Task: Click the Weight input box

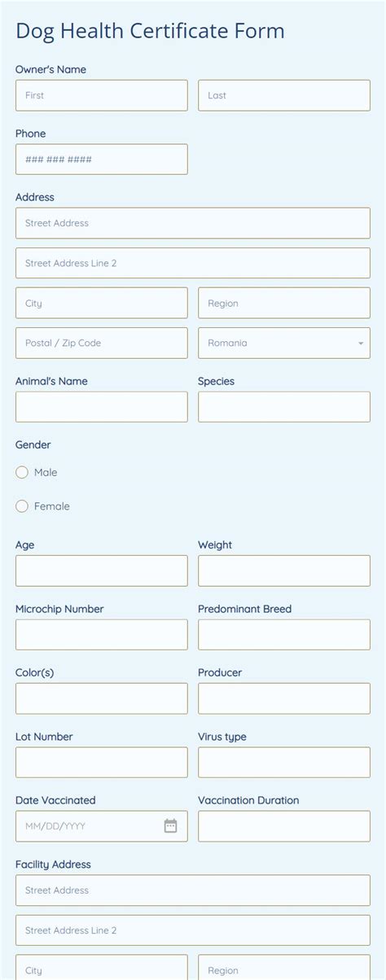Action: [x=284, y=571]
